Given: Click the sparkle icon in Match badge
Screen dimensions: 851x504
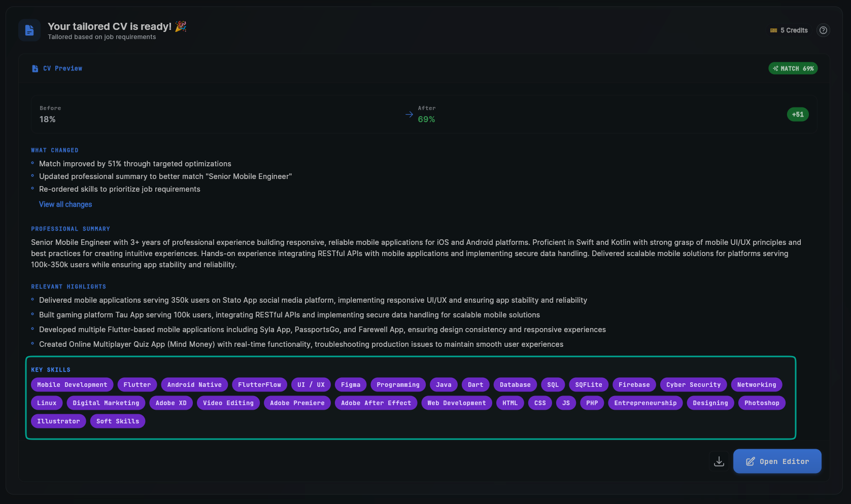Looking at the screenshot, I should pos(775,68).
